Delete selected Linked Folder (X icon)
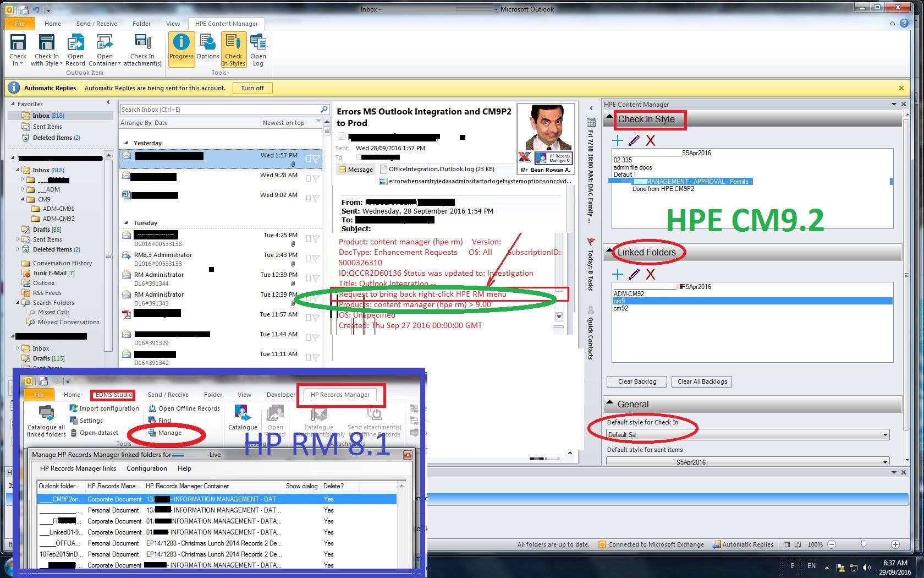Viewport: 924px width, 578px height. (651, 274)
